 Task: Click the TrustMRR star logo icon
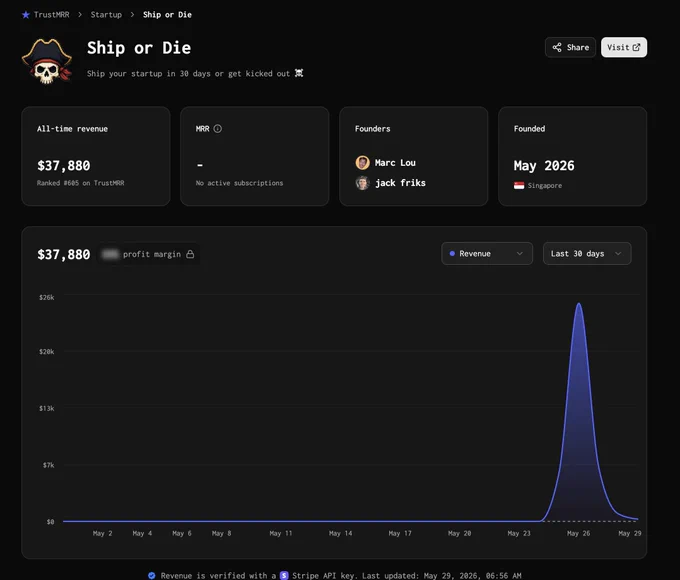[26, 15]
